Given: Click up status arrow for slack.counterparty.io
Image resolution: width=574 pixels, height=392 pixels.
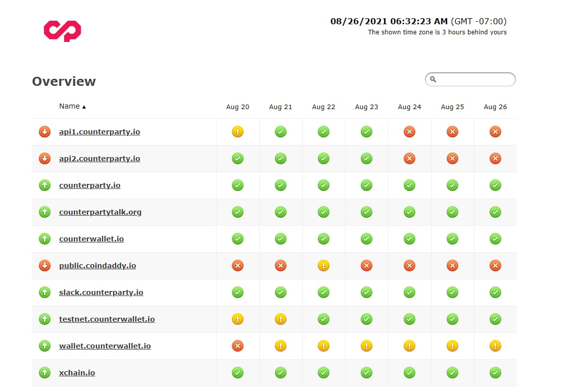Looking at the screenshot, I should pyautogui.click(x=44, y=292).
